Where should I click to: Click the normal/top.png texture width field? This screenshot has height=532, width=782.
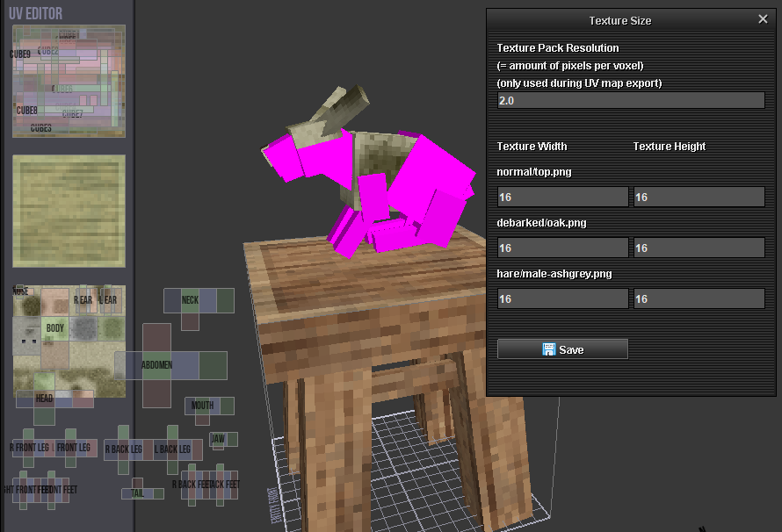click(x=562, y=198)
